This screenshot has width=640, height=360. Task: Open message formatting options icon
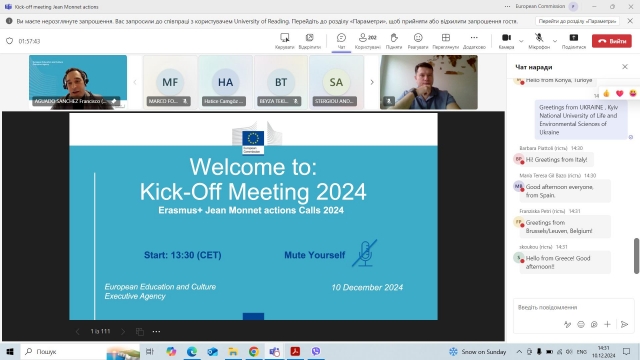(567, 324)
